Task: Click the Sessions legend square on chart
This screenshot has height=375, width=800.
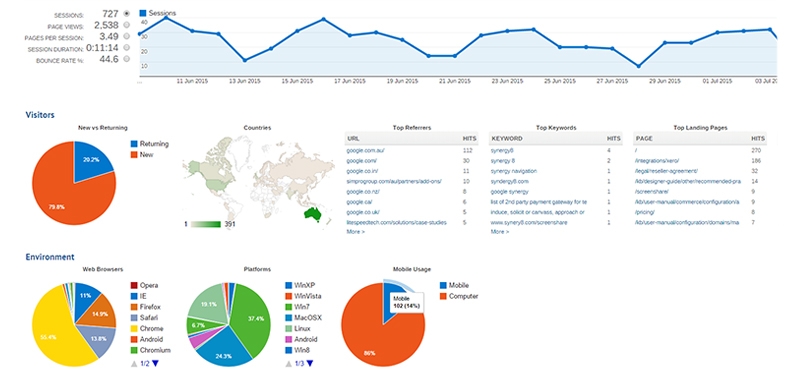Action: [143, 13]
